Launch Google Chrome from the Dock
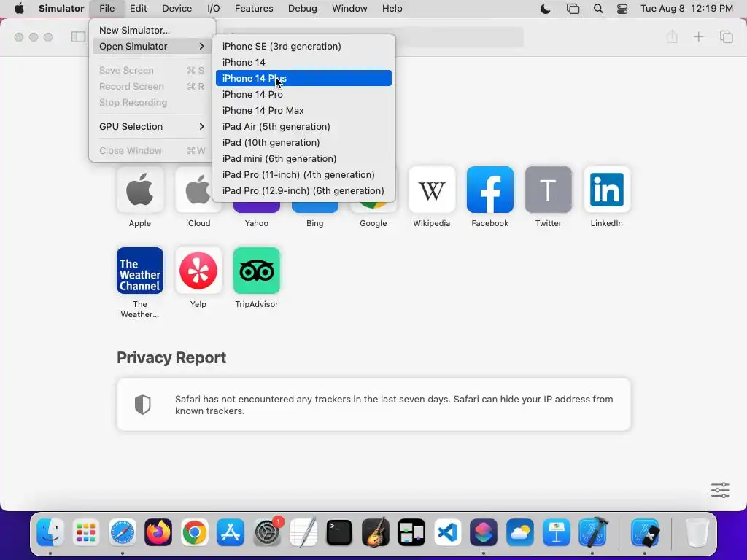 tap(194, 532)
